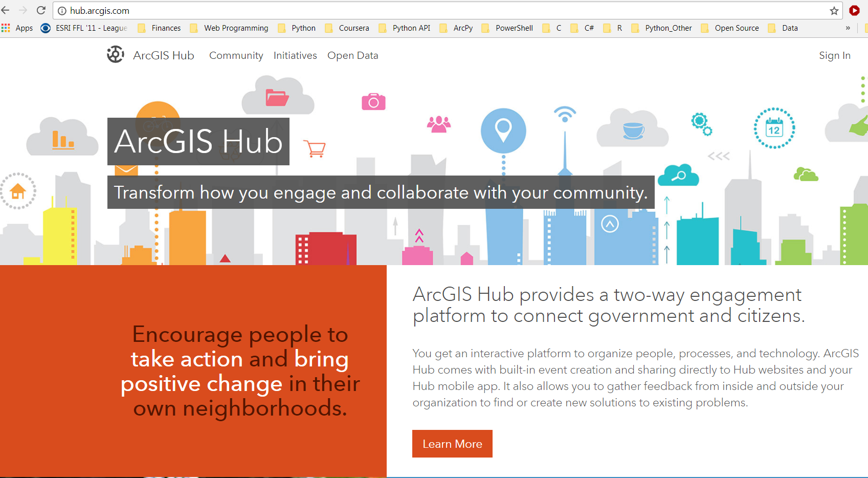Open the R bookmark folder

[613, 28]
